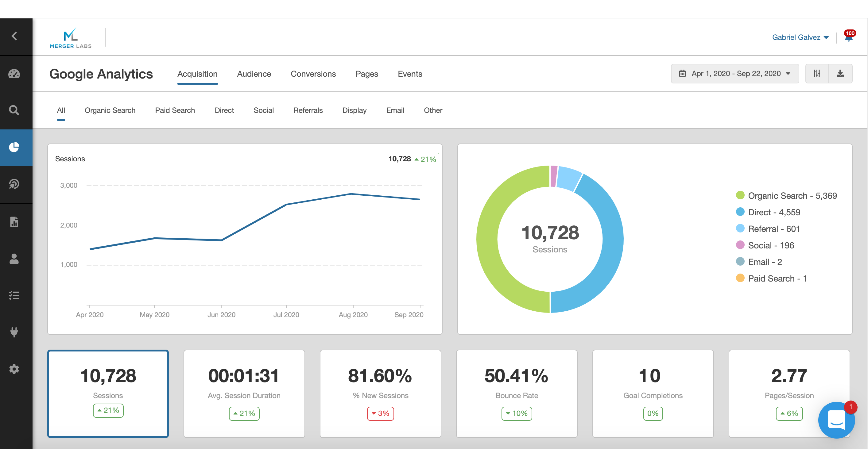Collapse sidebar with the back arrow icon
The image size is (868, 449).
(x=14, y=36)
